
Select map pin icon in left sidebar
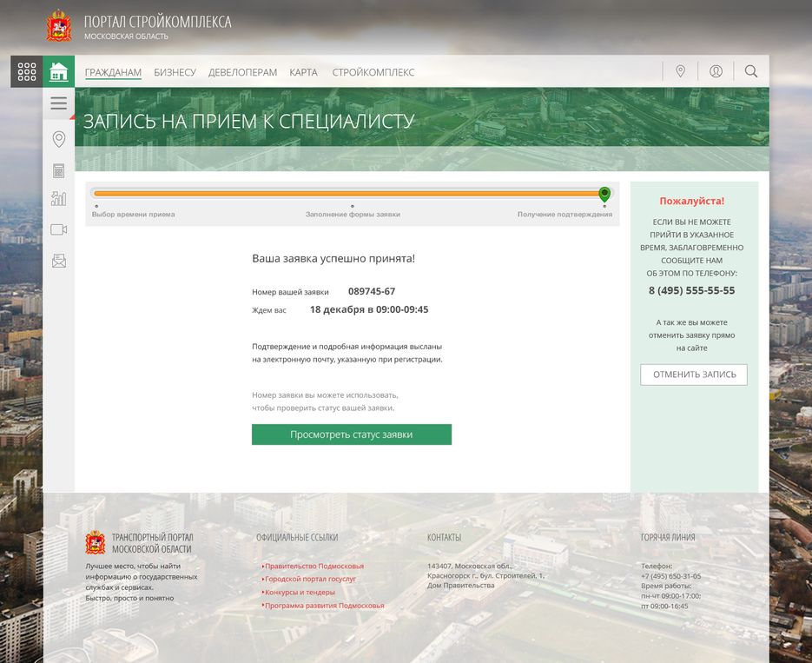tap(59, 139)
